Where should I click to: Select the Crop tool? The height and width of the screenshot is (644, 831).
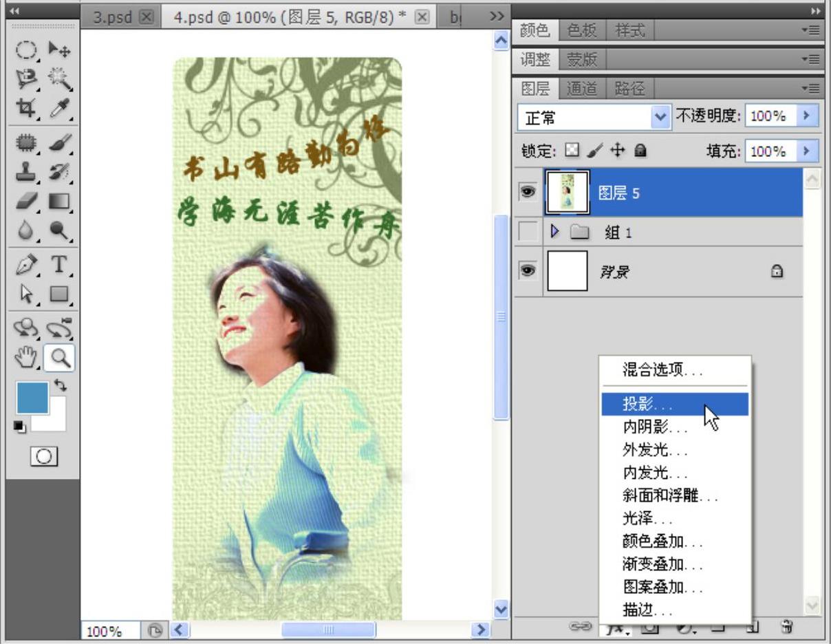click(25, 108)
